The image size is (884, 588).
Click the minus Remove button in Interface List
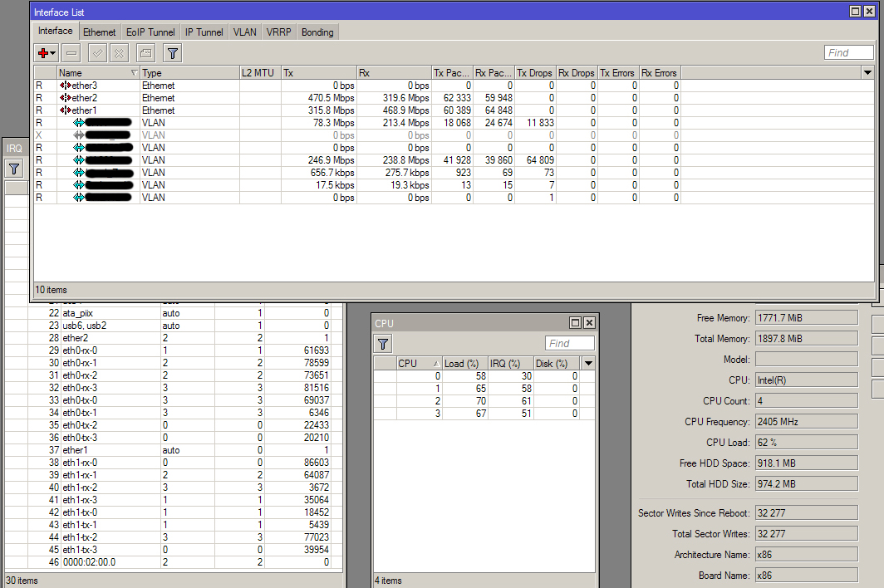coord(71,53)
